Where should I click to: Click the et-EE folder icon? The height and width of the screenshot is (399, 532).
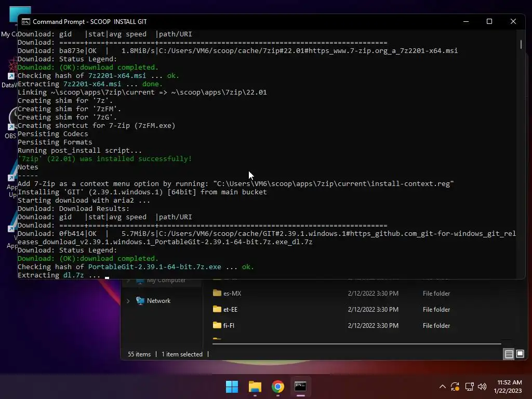(x=217, y=309)
